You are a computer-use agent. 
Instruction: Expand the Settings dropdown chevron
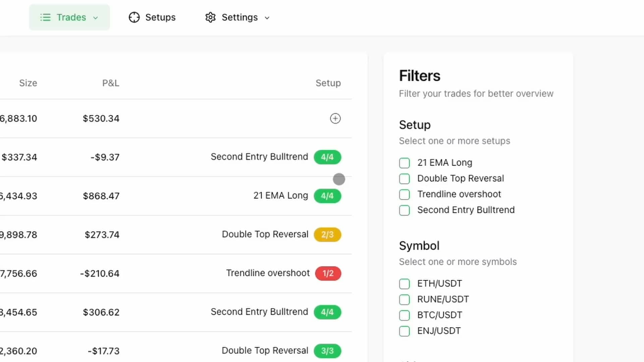[x=267, y=18]
